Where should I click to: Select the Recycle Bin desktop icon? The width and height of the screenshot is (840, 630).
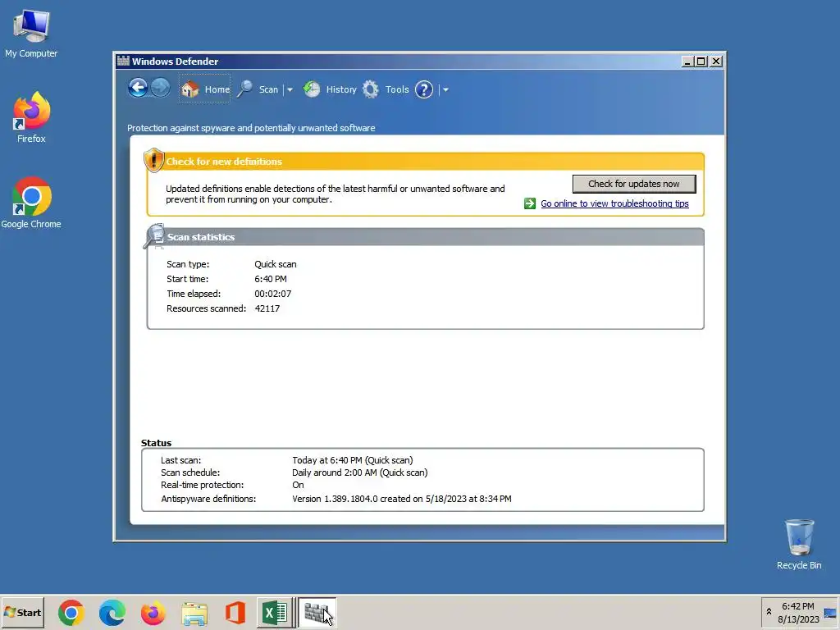point(799,545)
